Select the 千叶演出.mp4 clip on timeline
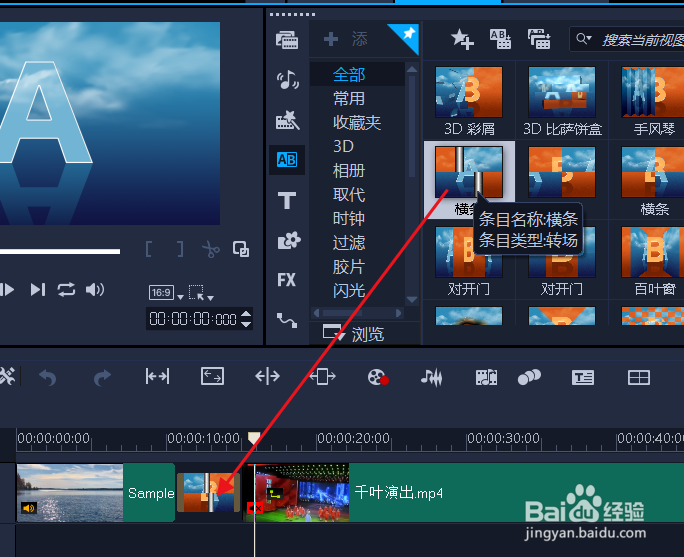Image resolution: width=684 pixels, height=557 pixels. pos(465,493)
